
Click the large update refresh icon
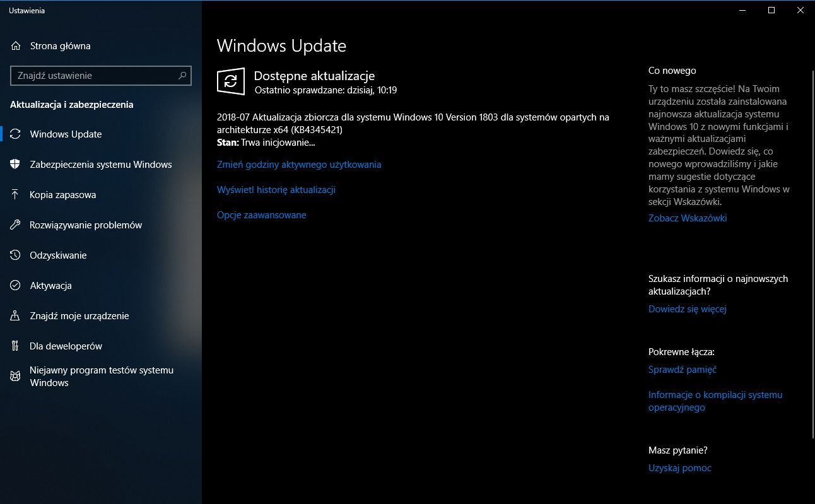[230, 81]
